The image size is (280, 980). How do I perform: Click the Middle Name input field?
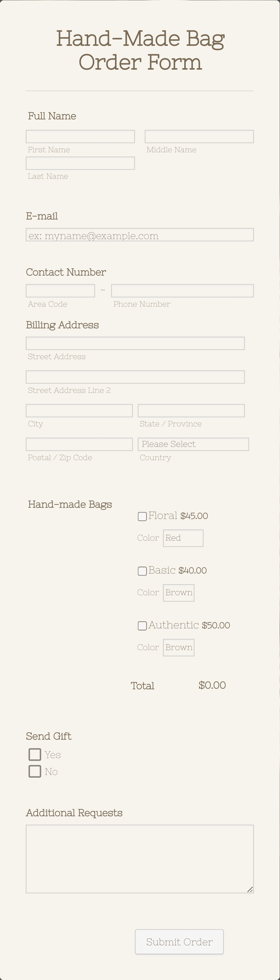pyautogui.click(x=199, y=136)
